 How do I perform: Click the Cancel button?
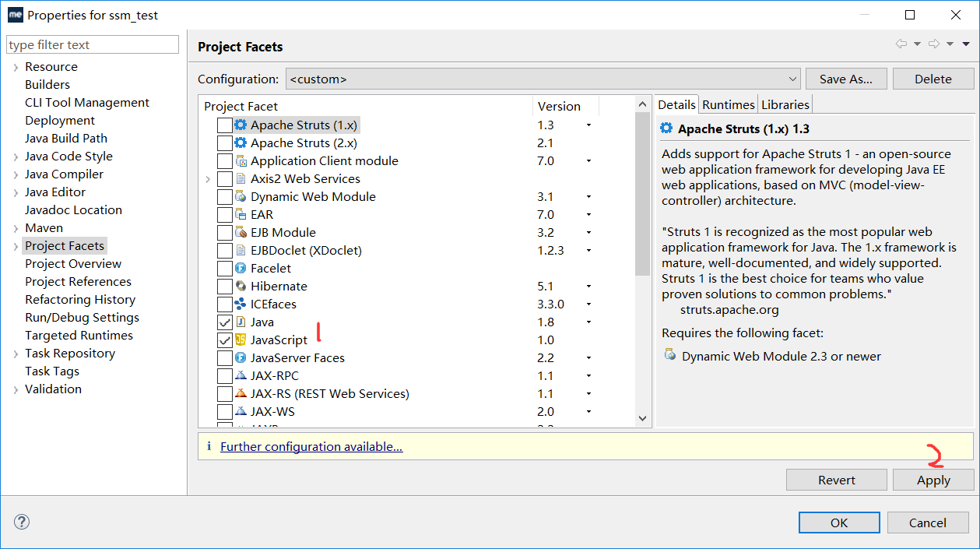[x=928, y=523]
